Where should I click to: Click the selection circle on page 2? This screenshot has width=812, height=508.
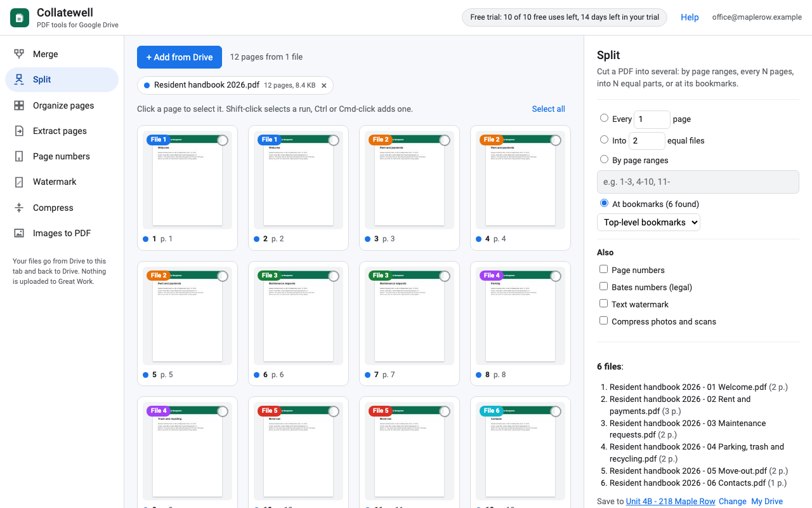coord(334,140)
